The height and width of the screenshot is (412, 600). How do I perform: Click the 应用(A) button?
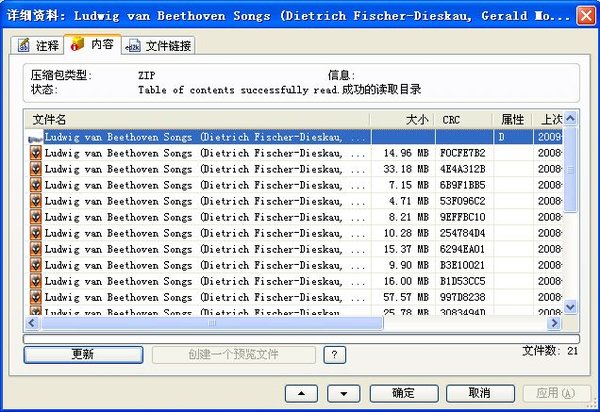pos(556,393)
